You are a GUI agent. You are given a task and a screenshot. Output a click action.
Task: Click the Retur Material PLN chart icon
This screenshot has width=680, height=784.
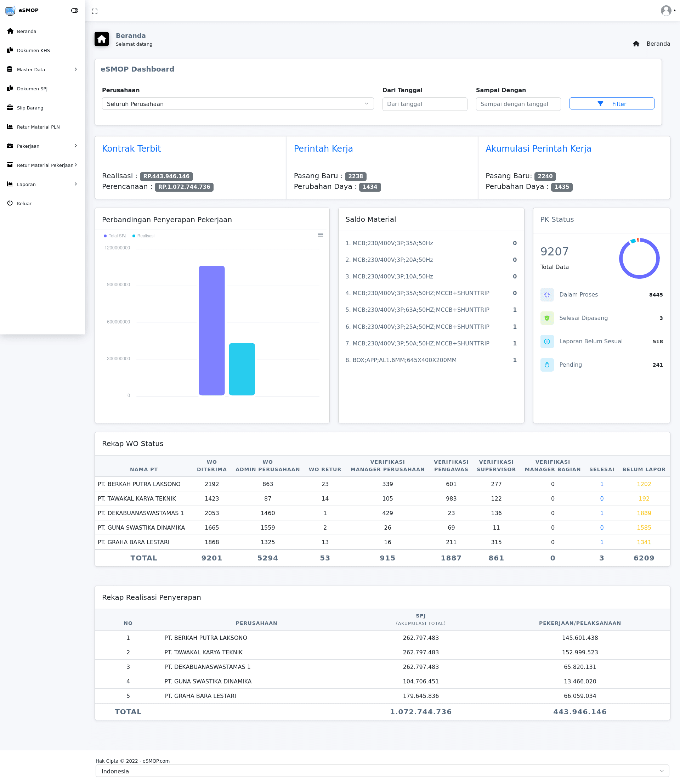[10, 127]
